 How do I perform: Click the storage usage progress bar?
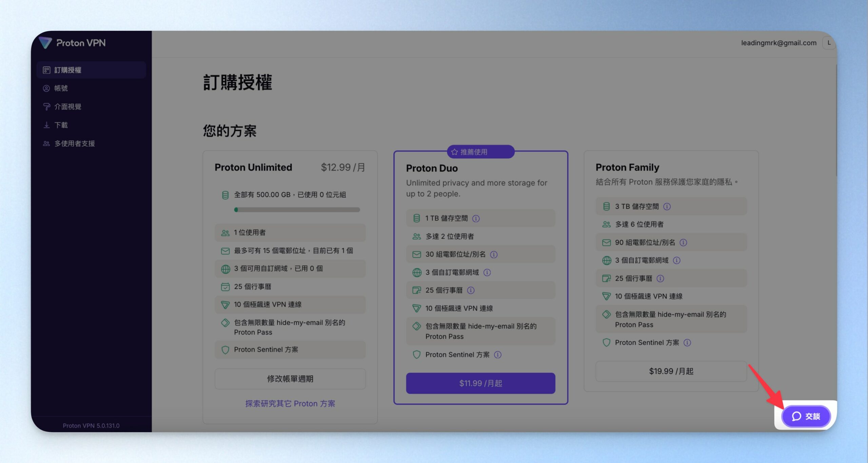click(297, 210)
